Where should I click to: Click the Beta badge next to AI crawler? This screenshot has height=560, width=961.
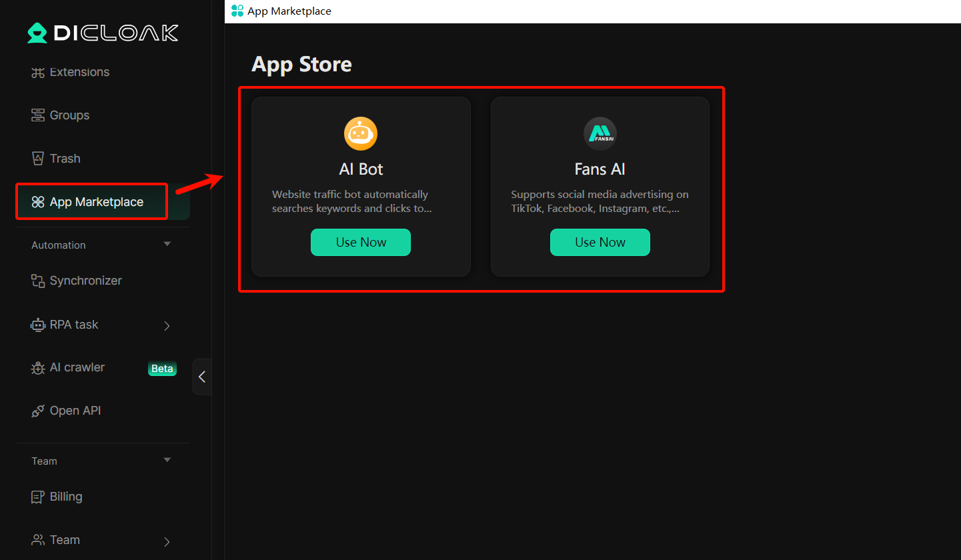(x=162, y=369)
